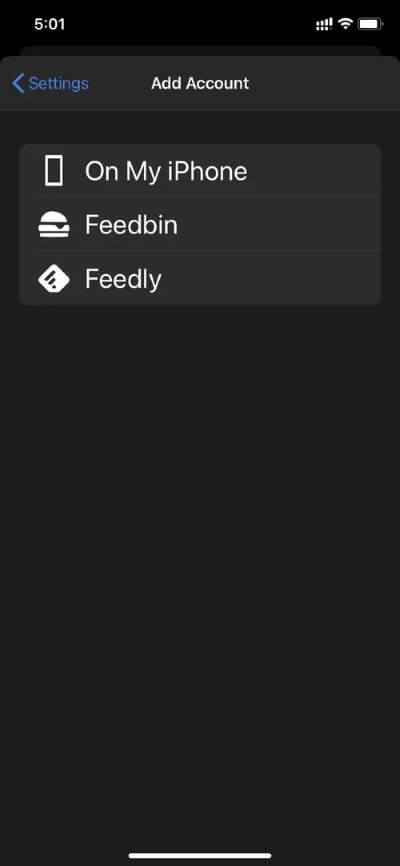Select the On My iPhone label
The image size is (400, 866).
point(166,172)
